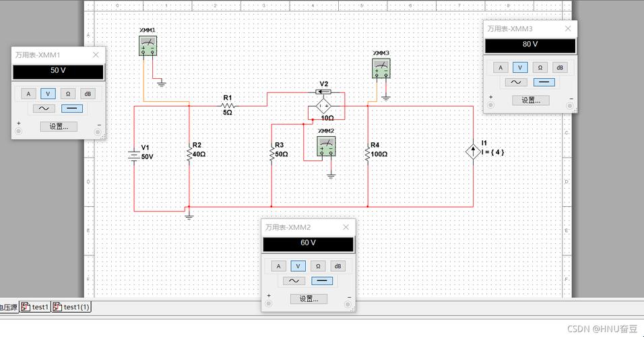Viewport: 644px width, 337px height.
Task: Close the 万用表-XMM2 window
Action: [x=346, y=227]
